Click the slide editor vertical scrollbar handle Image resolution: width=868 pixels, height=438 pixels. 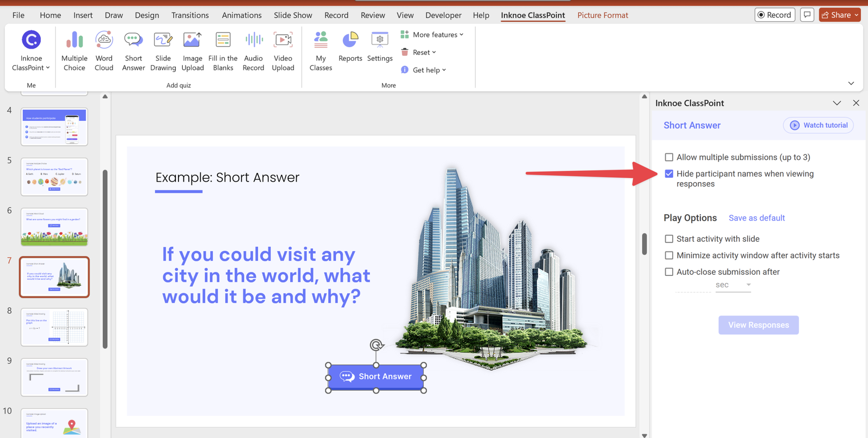pyautogui.click(x=644, y=244)
